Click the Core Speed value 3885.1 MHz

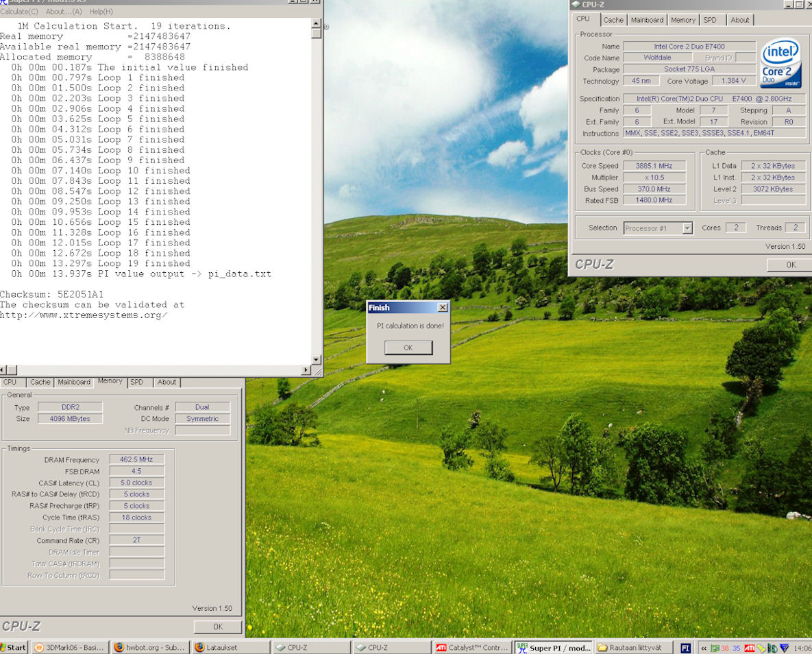click(x=654, y=166)
